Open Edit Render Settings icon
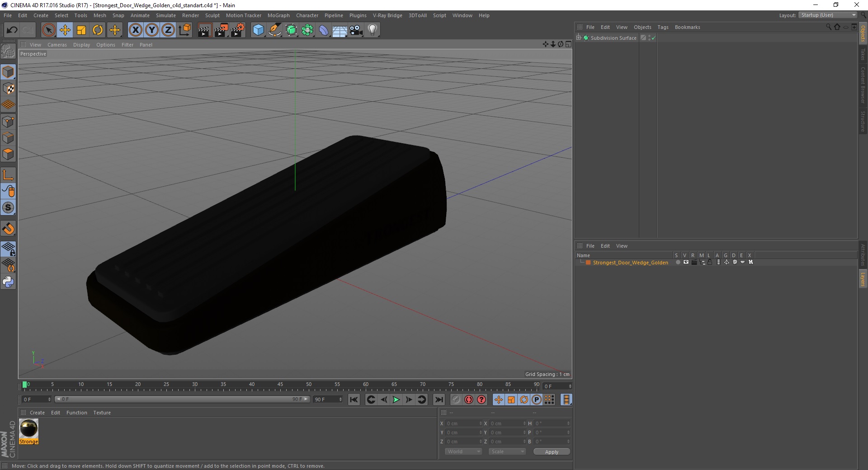 [238, 30]
